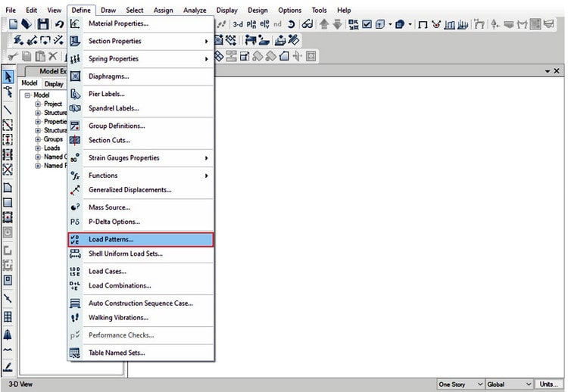Click the Save floppy disk icon

pyautogui.click(x=43, y=24)
